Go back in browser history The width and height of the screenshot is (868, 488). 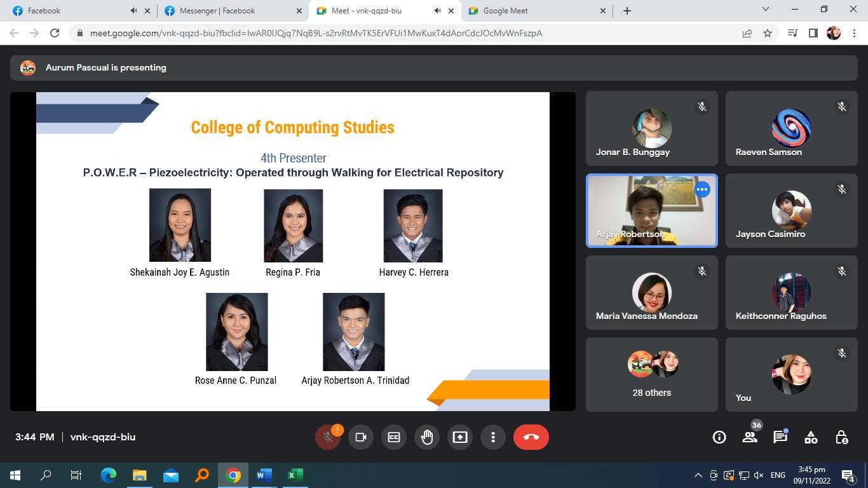pyautogui.click(x=14, y=33)
